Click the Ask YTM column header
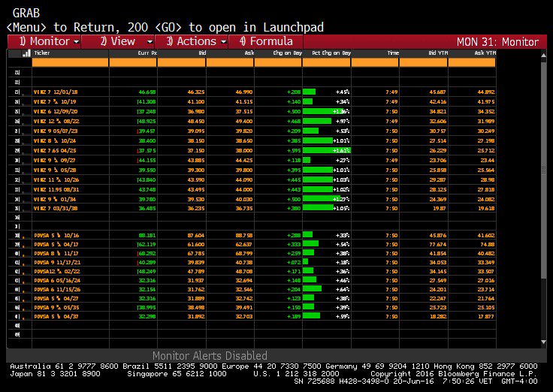The width and height of the screenshot is (553, 392). point(485,53)
